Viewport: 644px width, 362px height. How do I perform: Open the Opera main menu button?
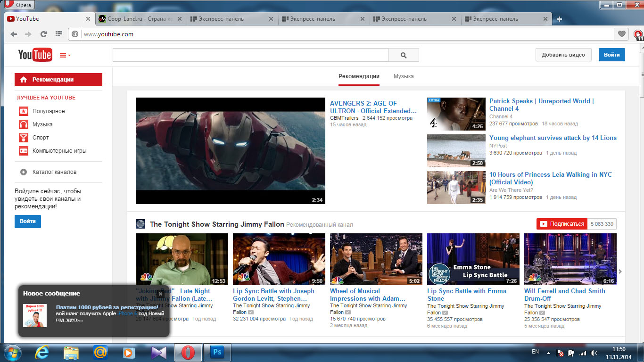[18, 5]
